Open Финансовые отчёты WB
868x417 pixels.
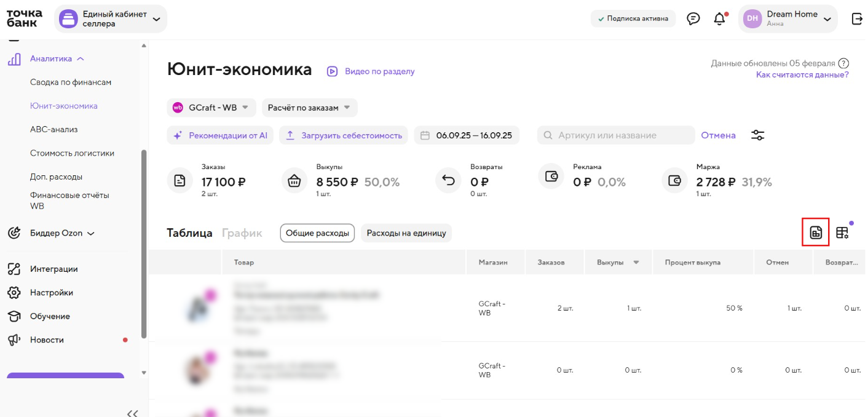(69, 201)
